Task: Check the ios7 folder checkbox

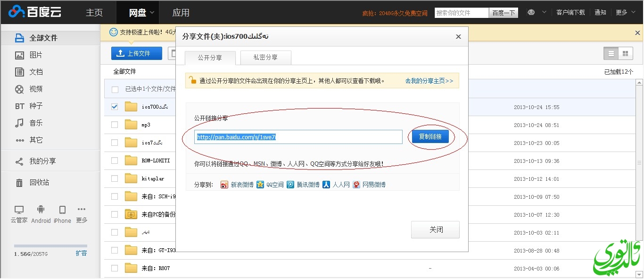Action: [115, 143]
